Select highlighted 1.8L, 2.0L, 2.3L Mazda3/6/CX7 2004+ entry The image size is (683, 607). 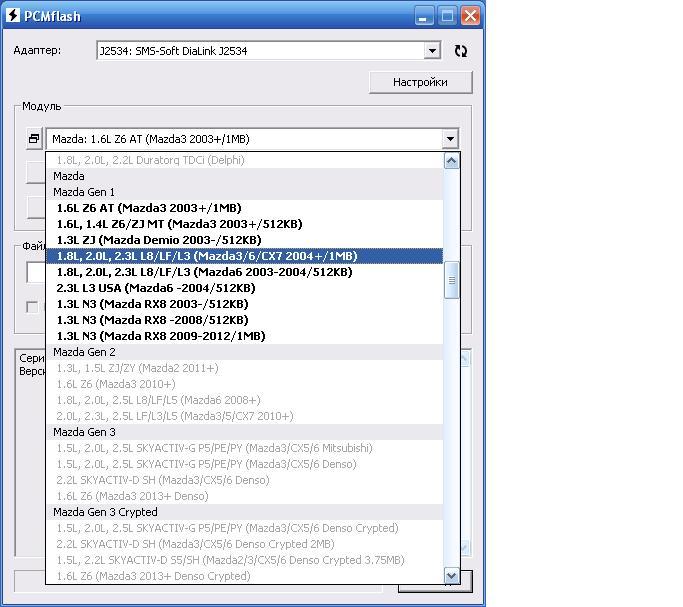[x=244, y=256]
